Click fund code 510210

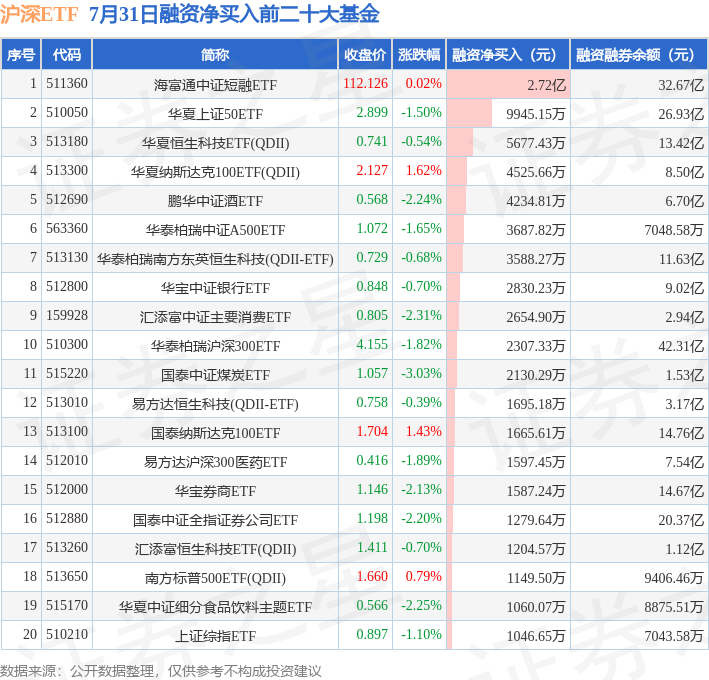[x=66, y=633]
